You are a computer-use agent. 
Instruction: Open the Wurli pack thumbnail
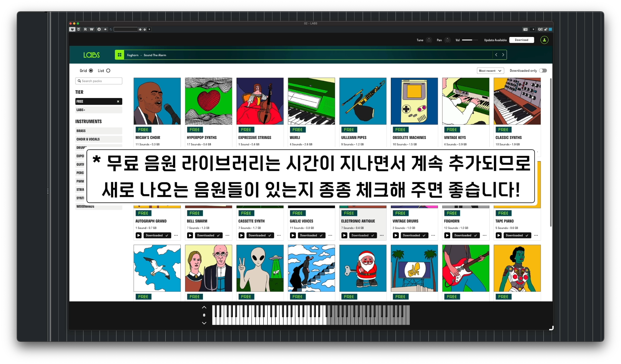point(311,101)
